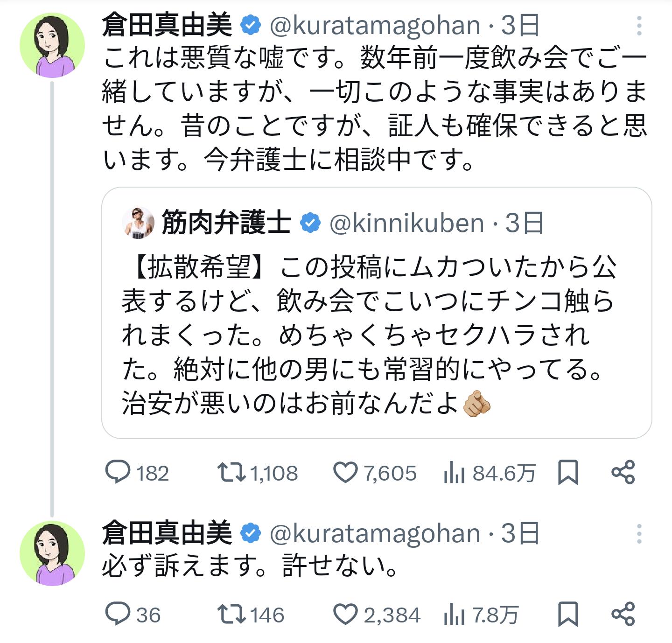Retweet the post with 1,108 retweets
The width and height of the screenshot is (672, 643).
coord(232,472)
